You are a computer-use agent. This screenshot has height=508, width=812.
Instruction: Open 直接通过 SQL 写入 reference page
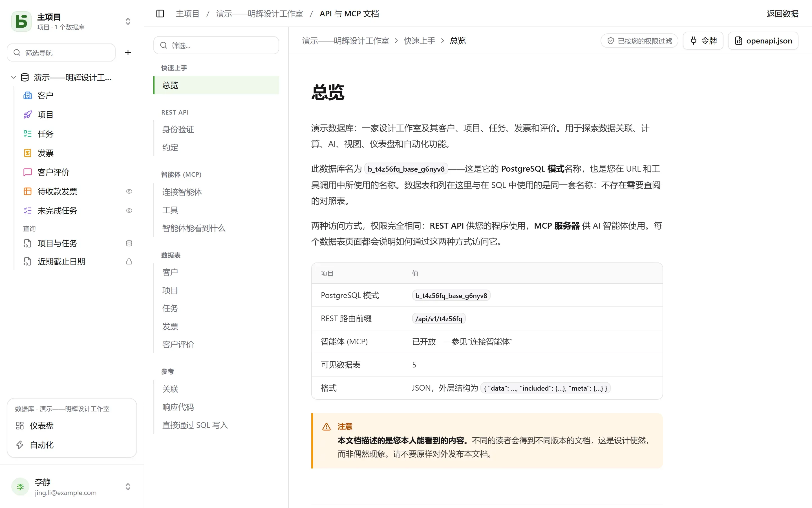point(216,425)
